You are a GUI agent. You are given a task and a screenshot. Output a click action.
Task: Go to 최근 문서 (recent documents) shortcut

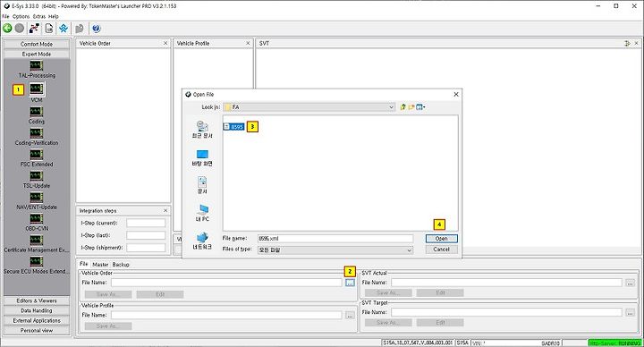[x=202, y=130]
